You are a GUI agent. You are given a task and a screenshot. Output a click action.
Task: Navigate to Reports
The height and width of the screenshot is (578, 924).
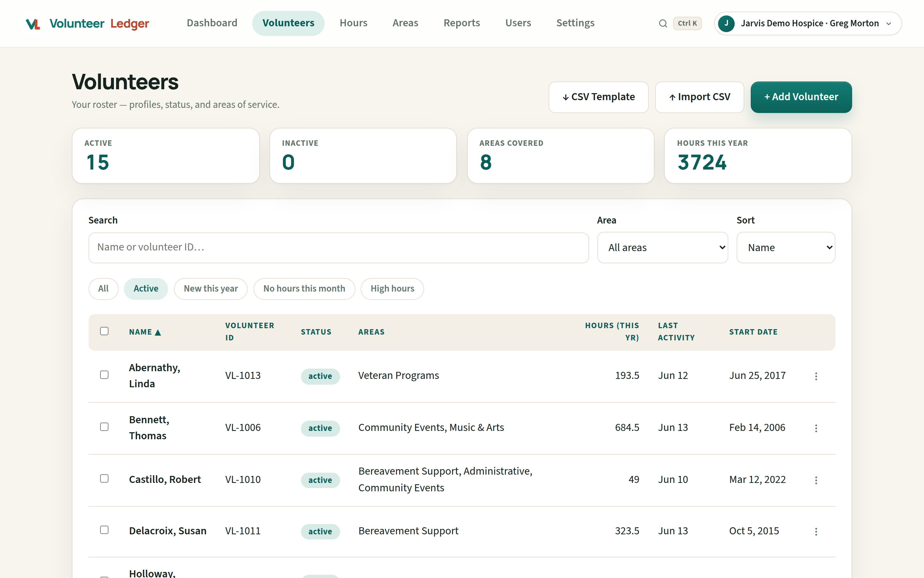tap(462, 23)
